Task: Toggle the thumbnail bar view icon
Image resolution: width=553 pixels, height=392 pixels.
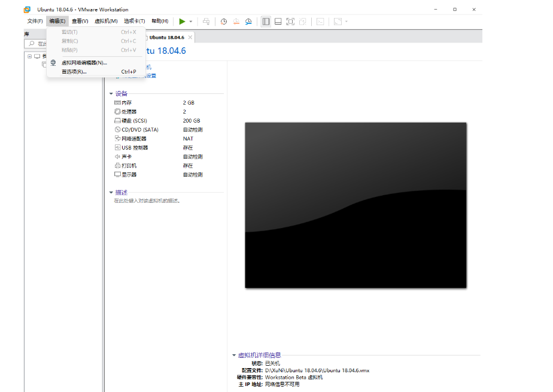Action: click(278, 22)
